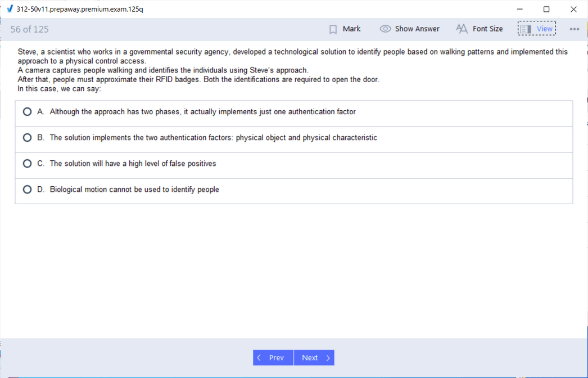This screenshot has height=378, width=588.
Task: Click the sentence starting 'A camera captures people'
Action: (163, 70)
